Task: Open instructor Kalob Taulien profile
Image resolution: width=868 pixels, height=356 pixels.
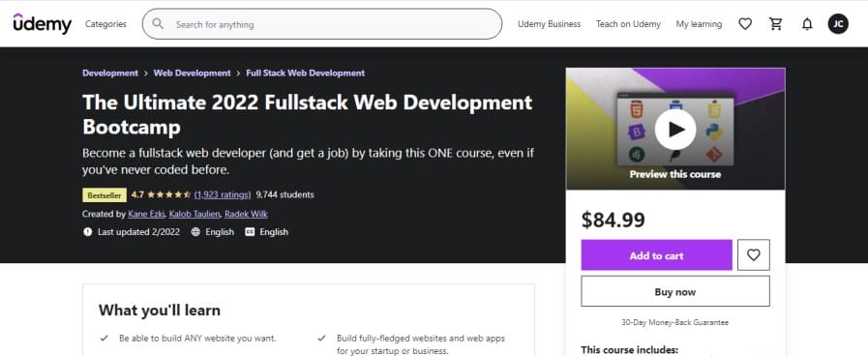Action: (195, 214)
